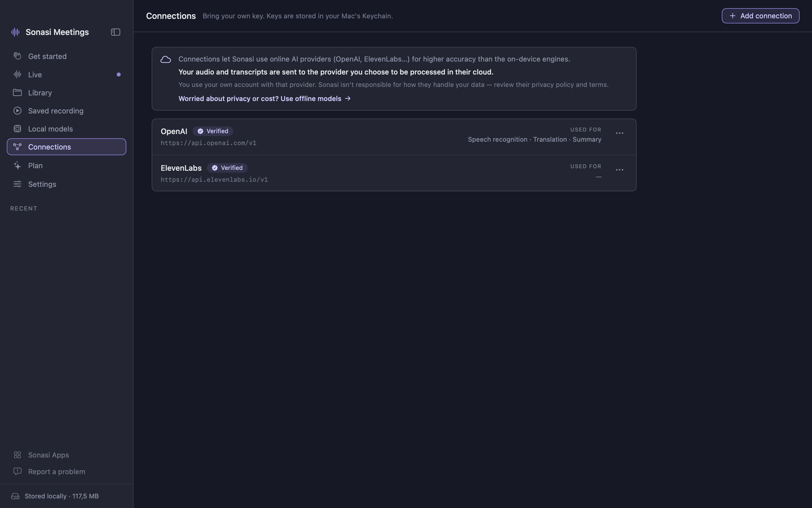Select Saved recording in the sidebar
This screenshot has height=508, width=812.
coord(67,111)
